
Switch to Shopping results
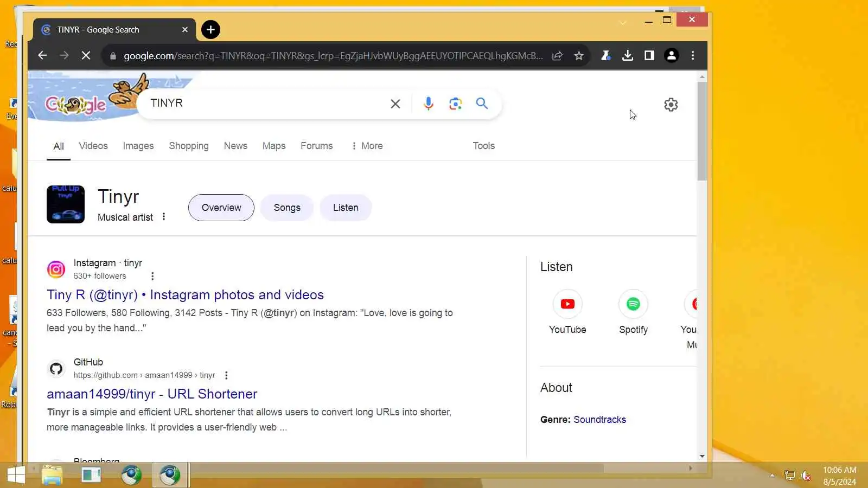tap(189, 146)
